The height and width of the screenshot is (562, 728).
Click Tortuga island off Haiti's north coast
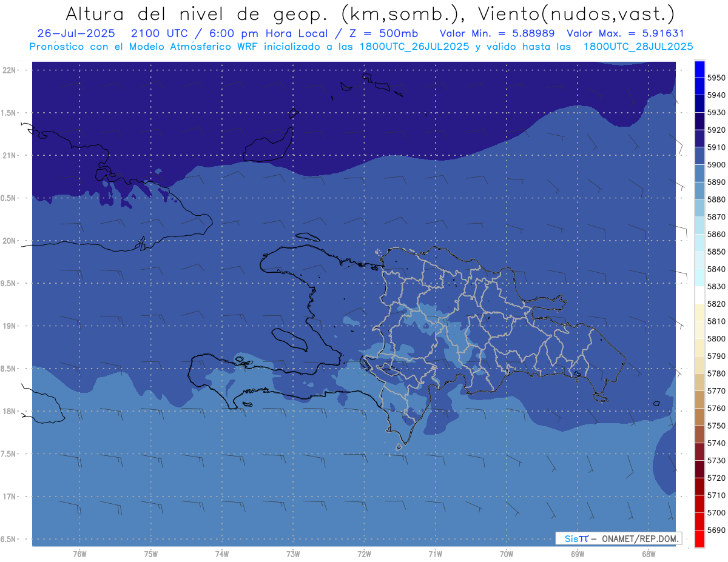point(308,237)
